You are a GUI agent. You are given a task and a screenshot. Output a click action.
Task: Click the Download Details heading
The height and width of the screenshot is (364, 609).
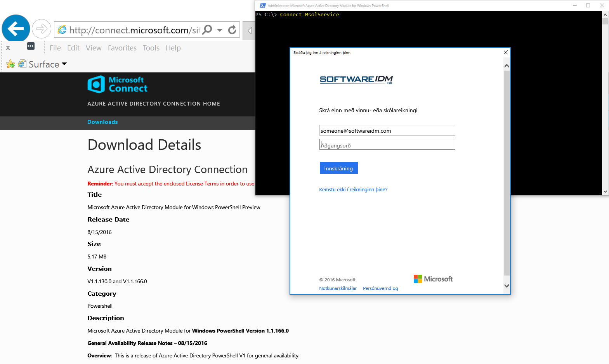(x=144, y=145)
